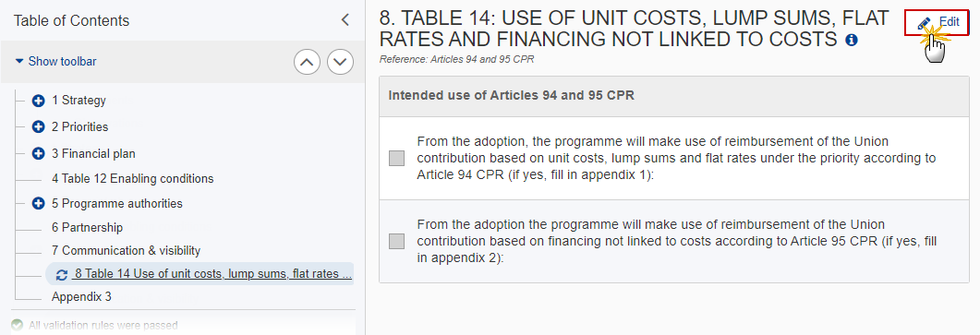
Task: Click the info icon beside the title
Action: pyautogui.click(x=852, y=40)
